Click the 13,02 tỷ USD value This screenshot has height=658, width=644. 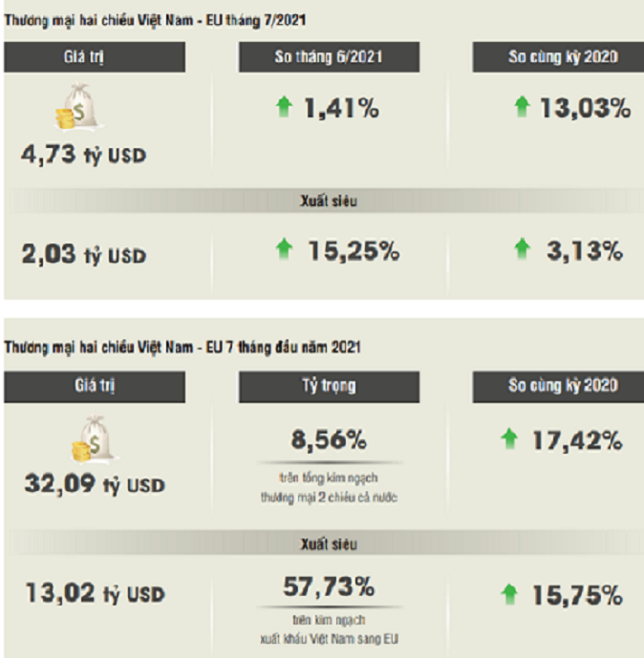pos(96,593)
